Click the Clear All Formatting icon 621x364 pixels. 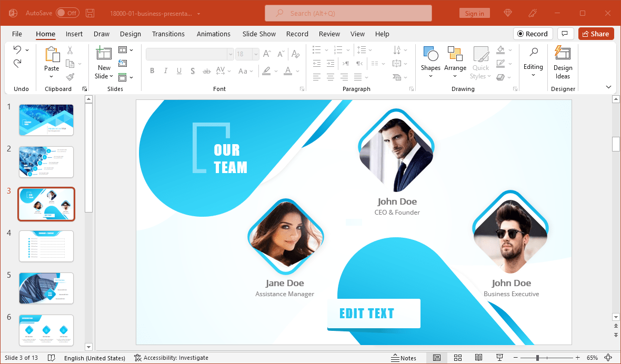coord(295,54)
